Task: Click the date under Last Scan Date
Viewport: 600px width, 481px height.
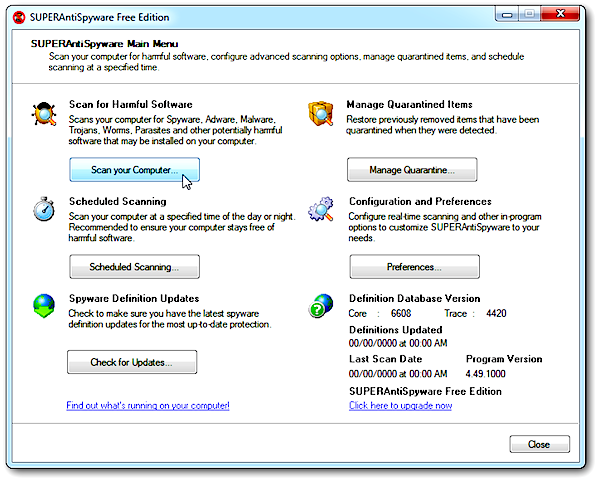Action: click(x=398, y=373)
